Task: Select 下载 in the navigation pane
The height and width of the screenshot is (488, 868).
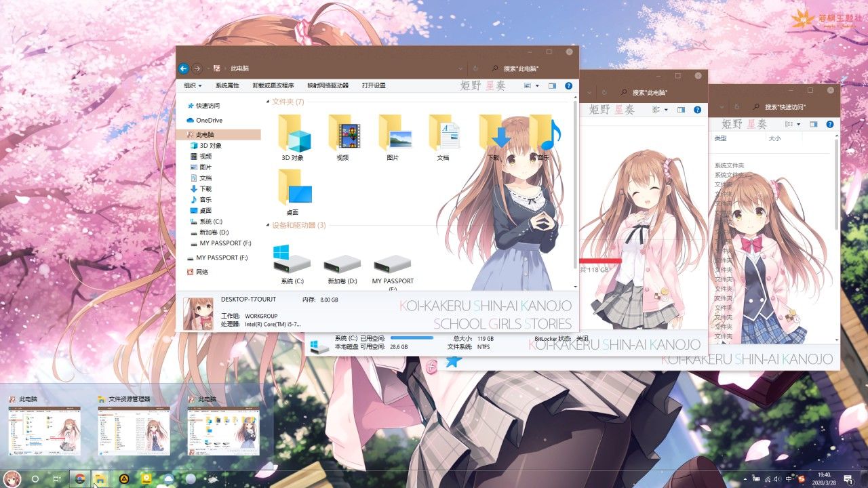Action: point(201,189)
